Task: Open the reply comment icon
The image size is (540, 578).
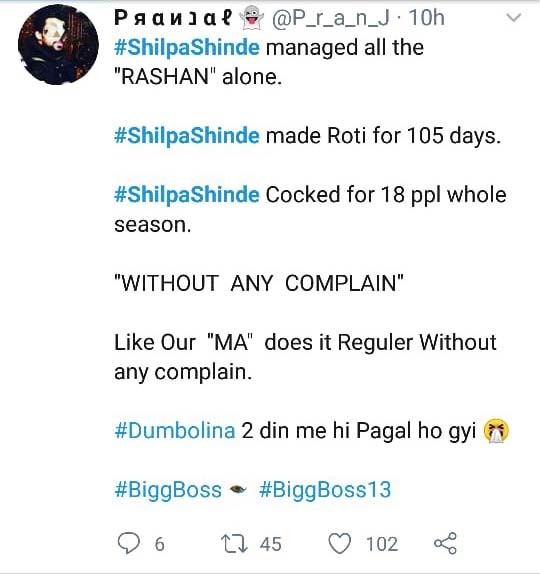Action: pyautogui.click(x=129, y=544)
